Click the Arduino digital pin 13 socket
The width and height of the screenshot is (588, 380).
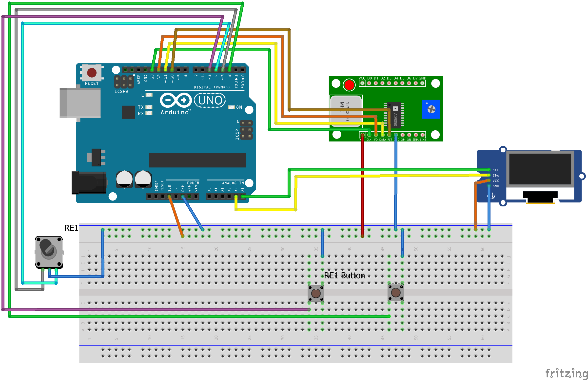click(152, 70)
